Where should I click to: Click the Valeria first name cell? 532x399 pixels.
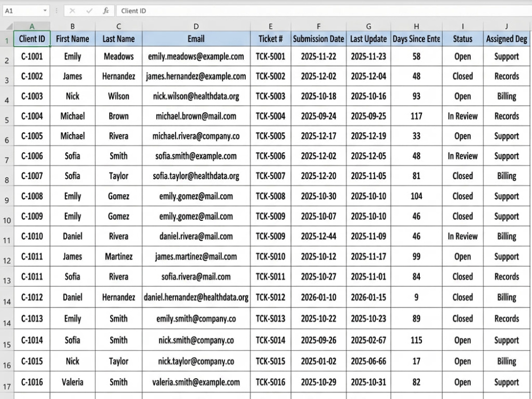click(x=72, y=383)
